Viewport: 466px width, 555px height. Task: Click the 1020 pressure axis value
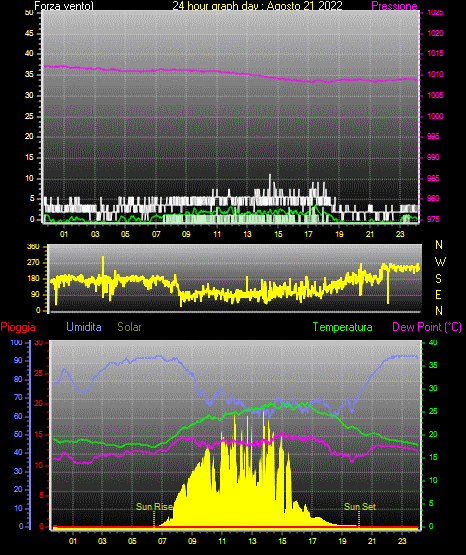(x=436, y=33)
